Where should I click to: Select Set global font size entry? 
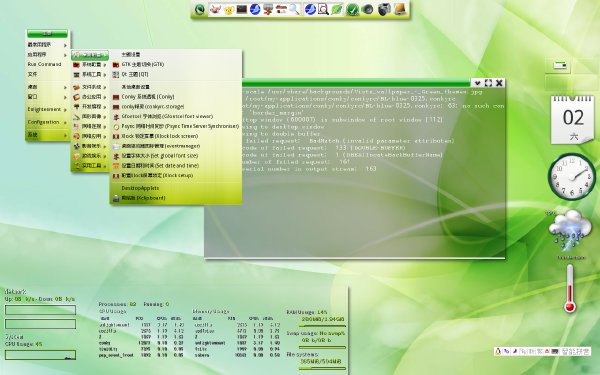[176, 156]
